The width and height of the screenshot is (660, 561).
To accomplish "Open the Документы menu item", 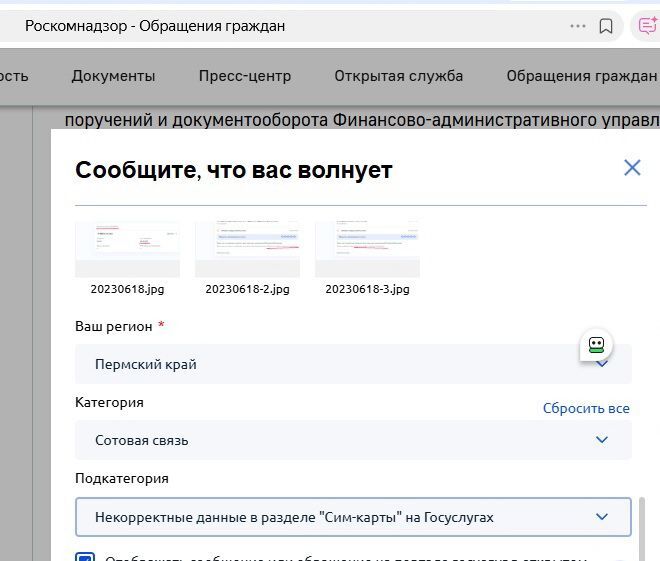I will coord(113,76).
